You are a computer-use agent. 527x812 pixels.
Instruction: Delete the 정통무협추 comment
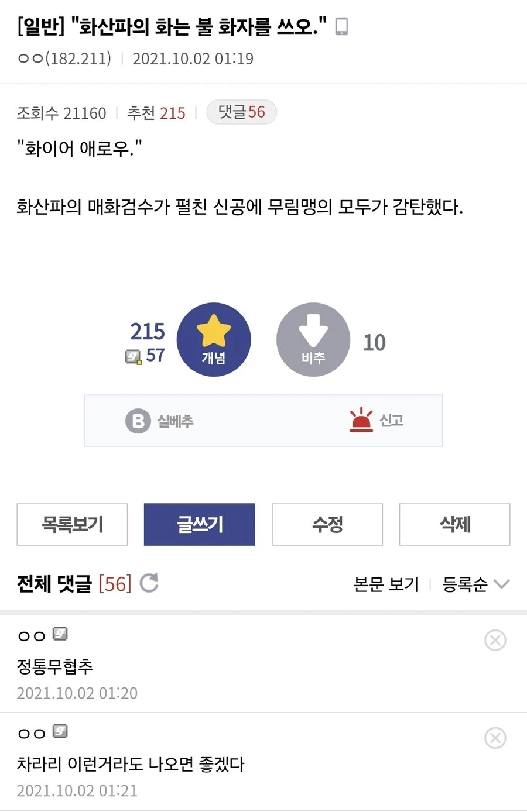pyautogui.click(x=495, y=640)
